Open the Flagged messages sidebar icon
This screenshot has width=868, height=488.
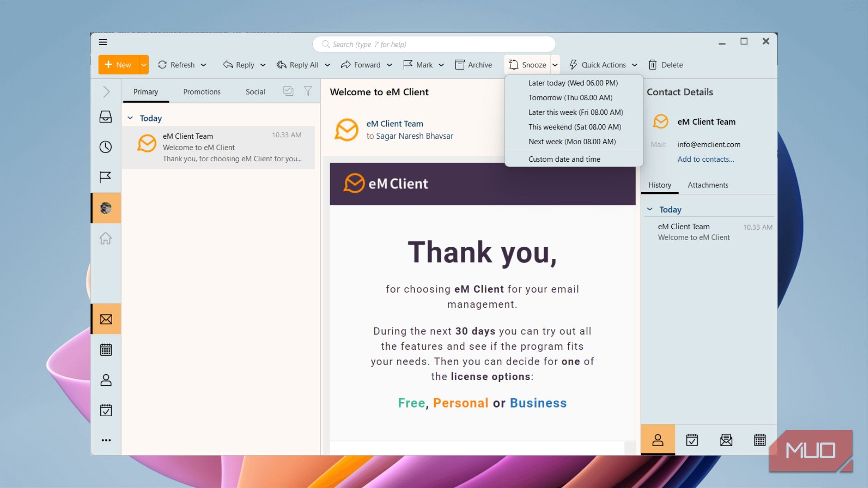coord(106,177)
